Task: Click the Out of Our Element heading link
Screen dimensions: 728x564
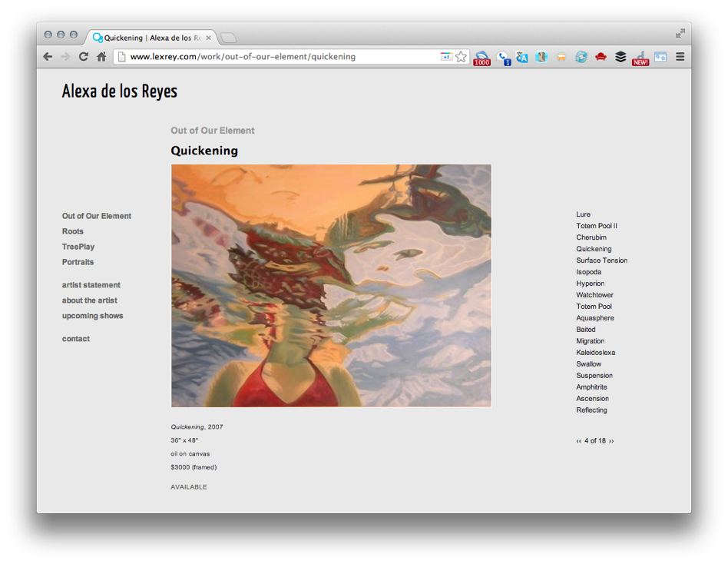Action: (213, 131)
